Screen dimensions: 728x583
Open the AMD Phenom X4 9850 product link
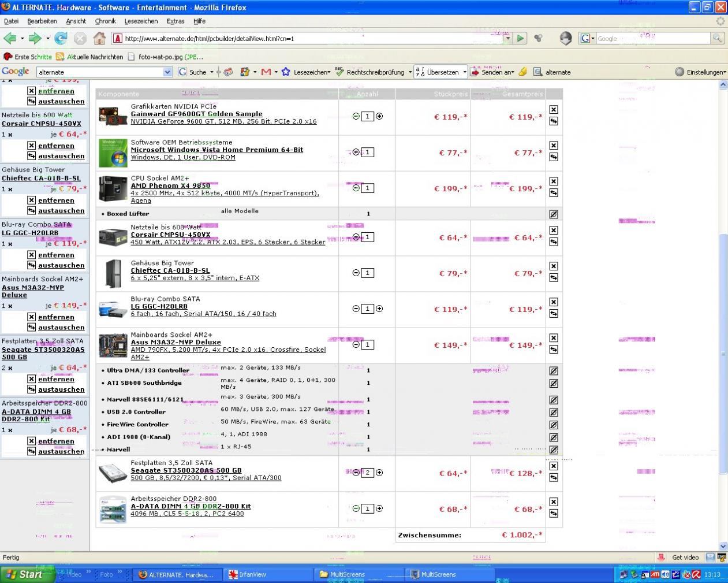(x=170, y=185)
